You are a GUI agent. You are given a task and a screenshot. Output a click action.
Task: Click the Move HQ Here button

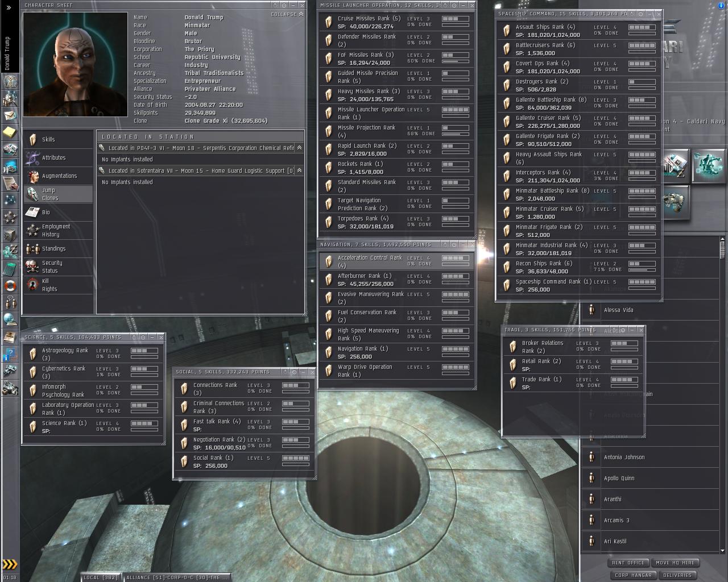click(676, 563)
